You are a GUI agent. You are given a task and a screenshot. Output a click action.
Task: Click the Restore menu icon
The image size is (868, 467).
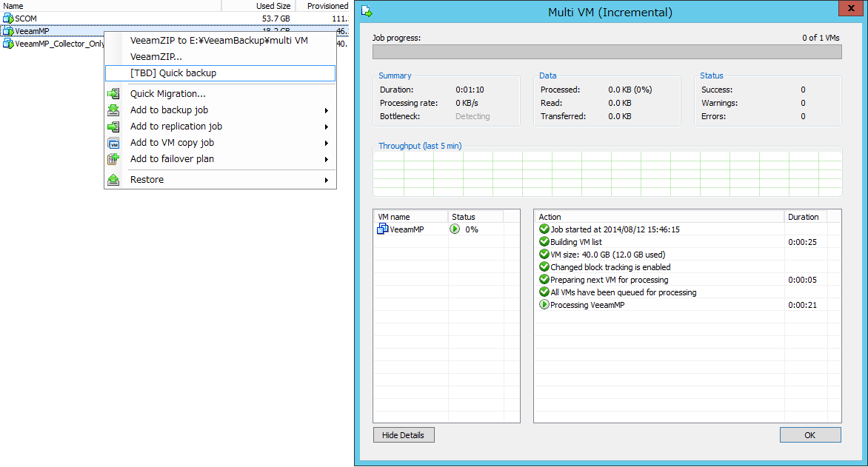click(113, 180)
